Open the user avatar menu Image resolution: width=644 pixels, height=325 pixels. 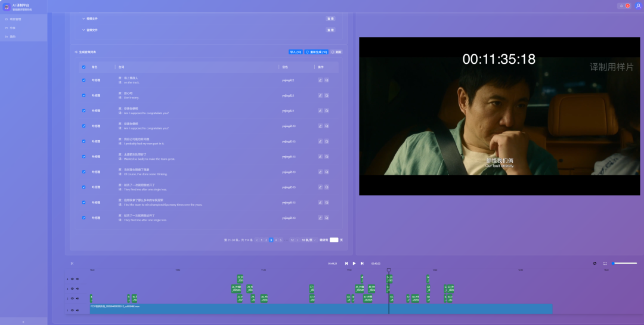(x=638, y=6)
